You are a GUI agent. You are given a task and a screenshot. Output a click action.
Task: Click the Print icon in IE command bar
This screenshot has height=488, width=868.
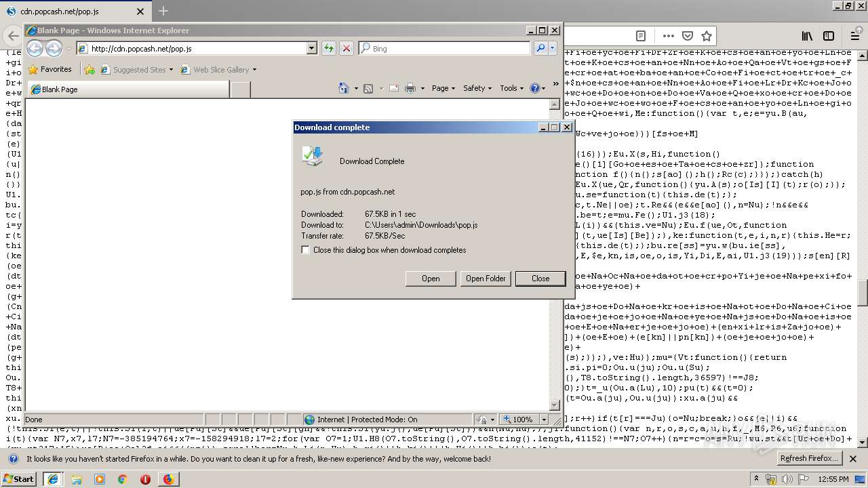click(x=410, y=88)
